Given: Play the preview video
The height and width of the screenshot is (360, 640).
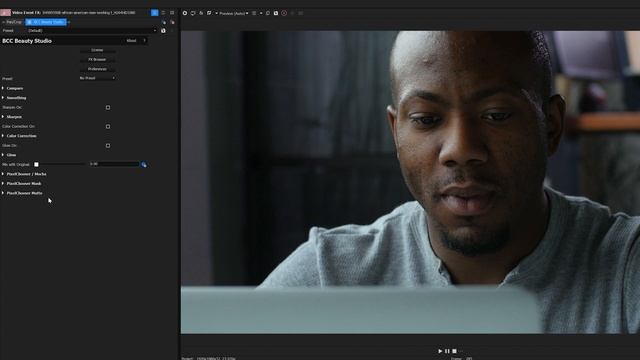Looking at the screenshot, I should pos(440,351).
